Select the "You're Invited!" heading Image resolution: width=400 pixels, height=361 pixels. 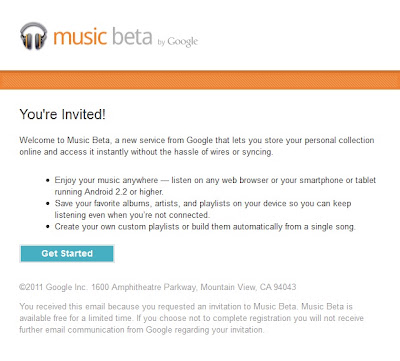[63, 114]
